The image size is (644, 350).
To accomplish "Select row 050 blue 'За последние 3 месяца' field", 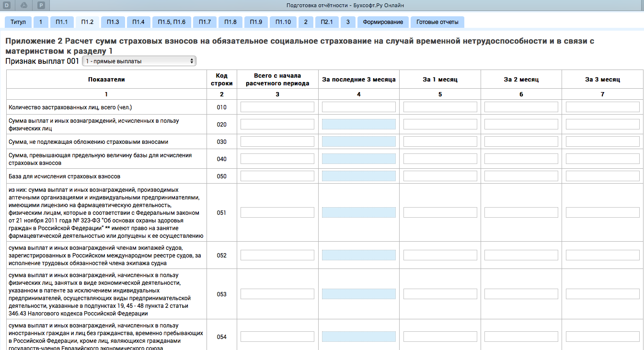I will (359, 176).
